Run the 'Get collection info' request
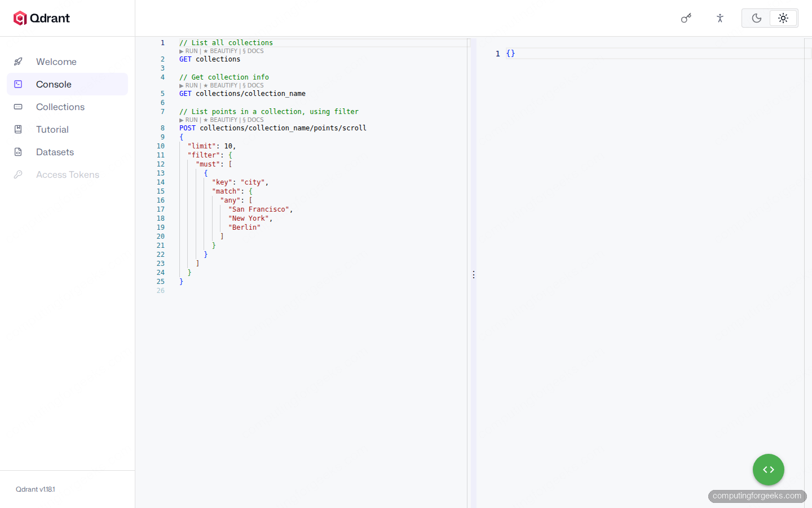 (189, 85)
